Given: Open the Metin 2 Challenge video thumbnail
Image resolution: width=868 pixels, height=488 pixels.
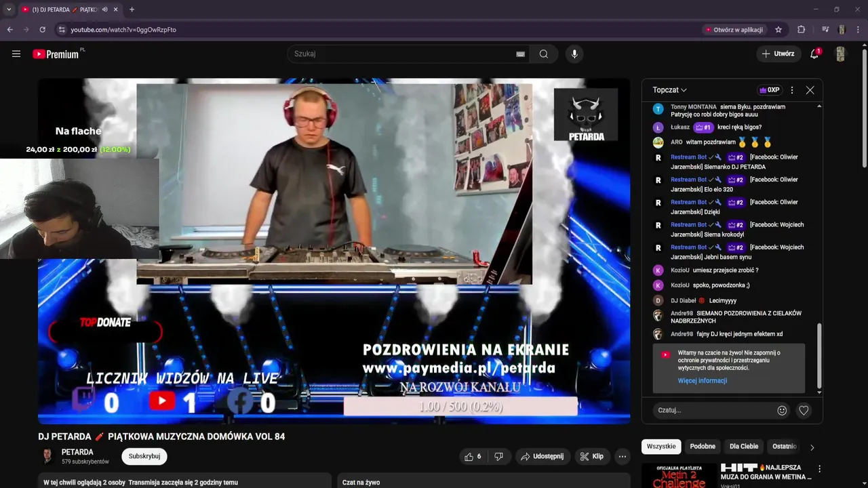Looking at the screenshot, I should (679, 475).
